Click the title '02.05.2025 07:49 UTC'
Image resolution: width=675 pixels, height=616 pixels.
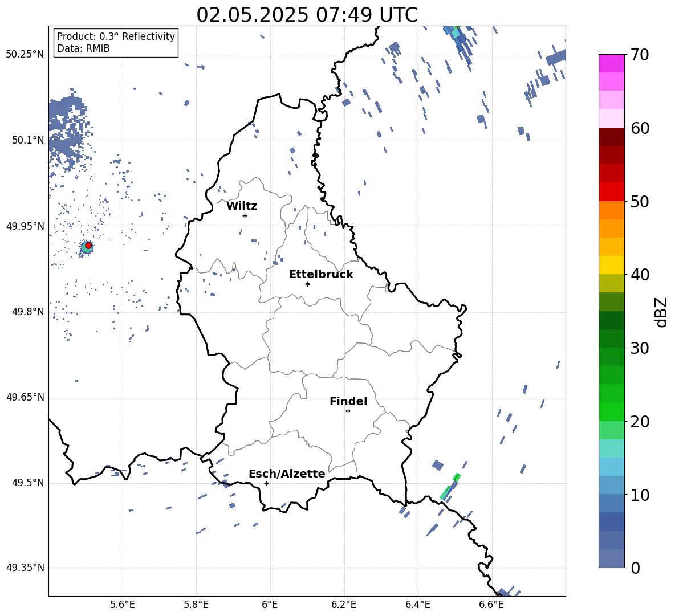(x=307, y=15)
